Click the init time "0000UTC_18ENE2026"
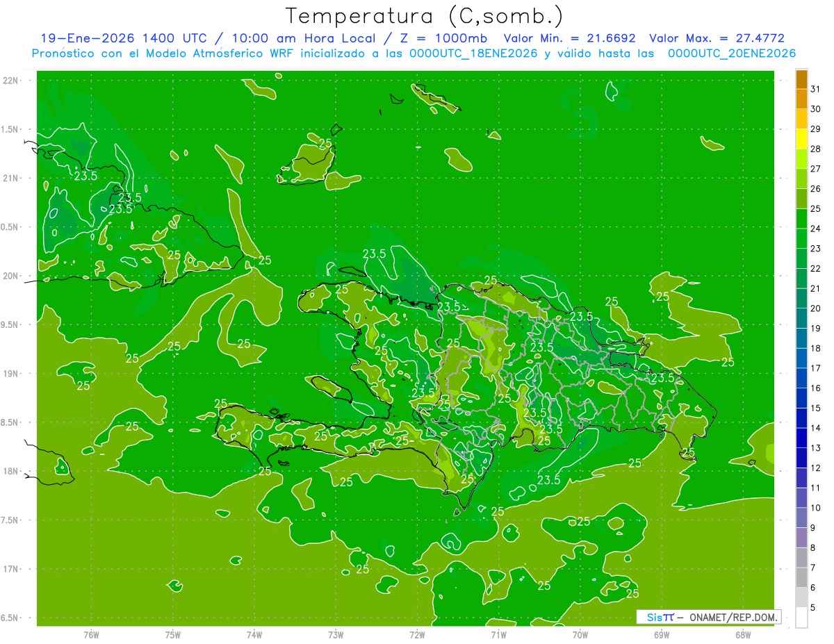 (x=473, y=53)
